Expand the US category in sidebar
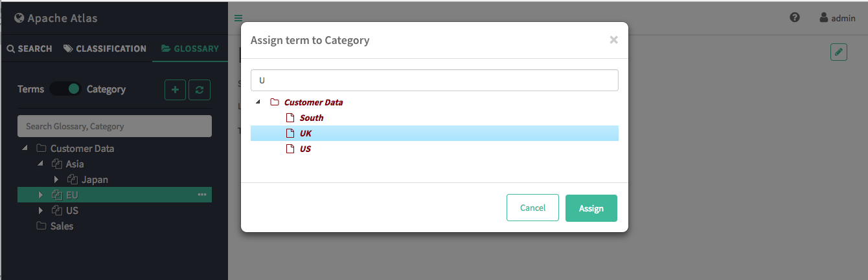 point(41,211)
